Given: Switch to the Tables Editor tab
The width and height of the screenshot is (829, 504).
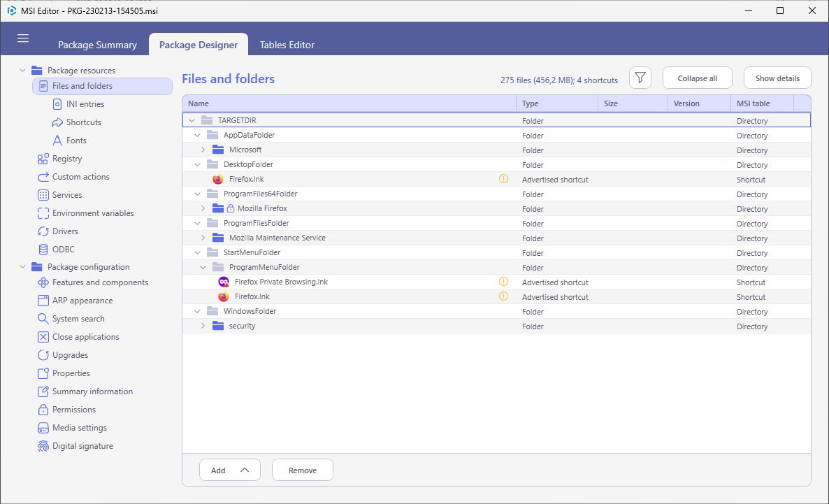Looking at the screenshot, I should [287, 45].
